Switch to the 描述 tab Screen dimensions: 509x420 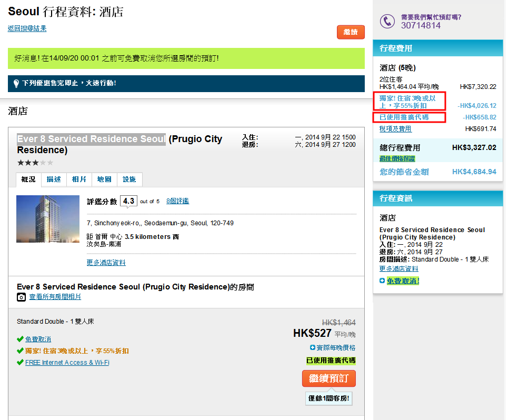pos(54,179)
